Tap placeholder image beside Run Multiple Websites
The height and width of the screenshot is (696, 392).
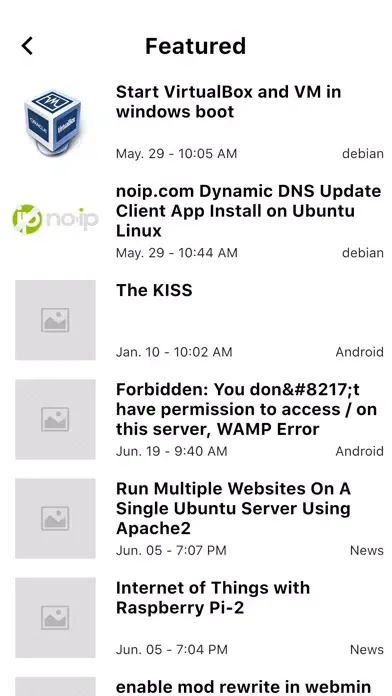point(55,518)
